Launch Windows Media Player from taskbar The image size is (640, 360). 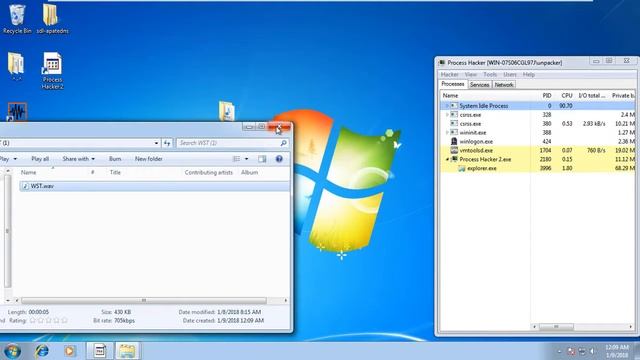point(69,351)
